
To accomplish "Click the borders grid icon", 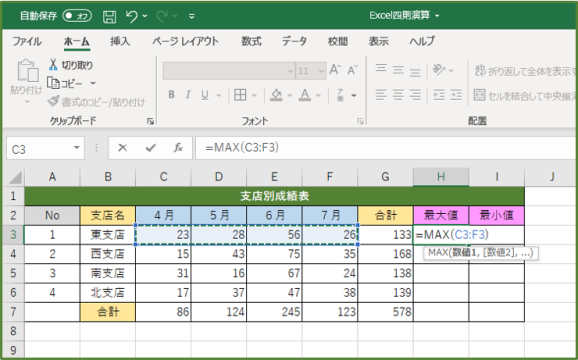I will coord(240,95).
